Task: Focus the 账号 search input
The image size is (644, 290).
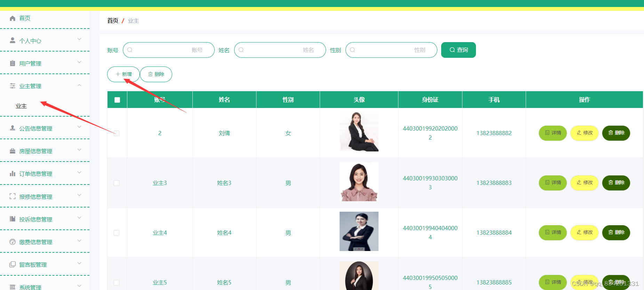Action: tap(168, 50)
